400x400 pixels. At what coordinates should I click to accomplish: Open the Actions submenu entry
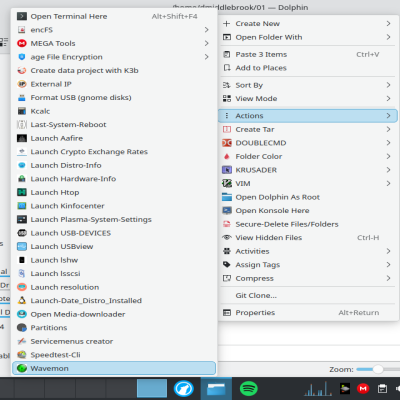pyautogui.click(x=308, y=116)
